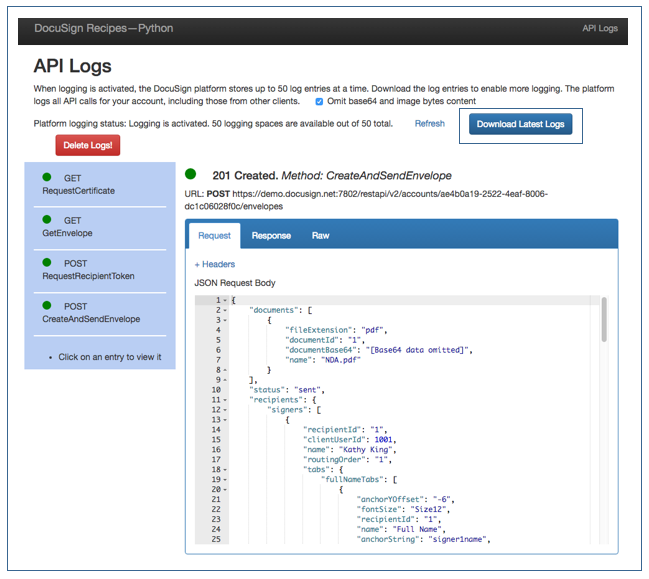Collapse tabs fold arrow on line 18

coord(225,470)
